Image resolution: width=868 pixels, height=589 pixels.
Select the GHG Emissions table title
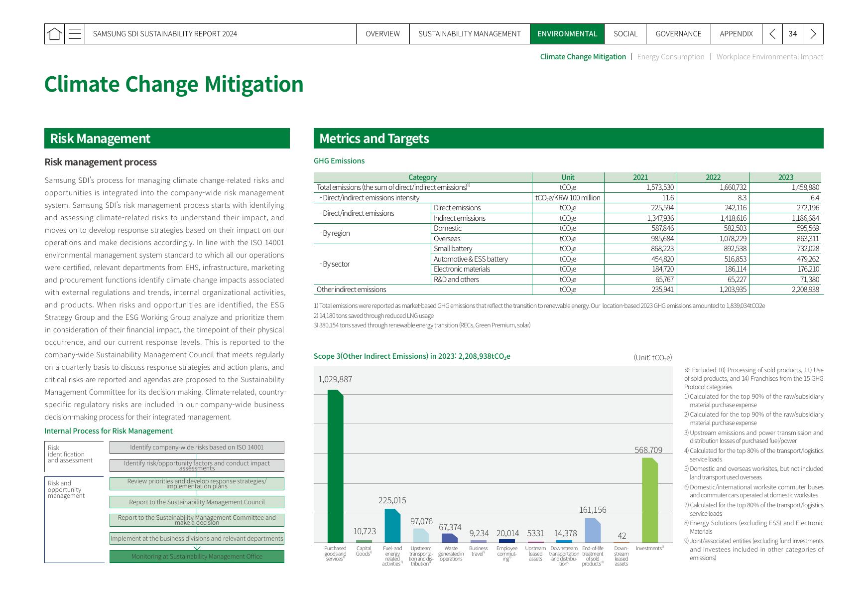click(339, 161)
